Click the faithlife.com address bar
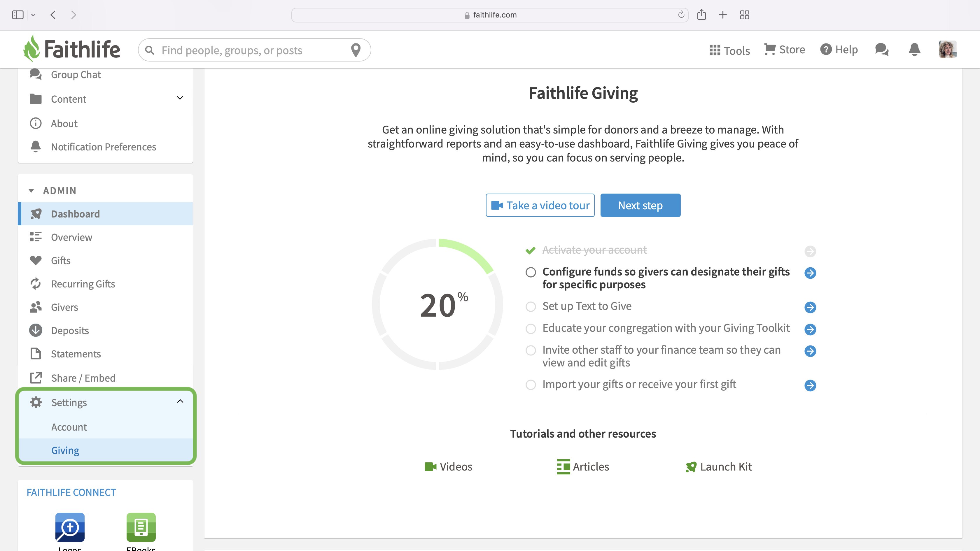980x551 pixels. tap(490, 15)
